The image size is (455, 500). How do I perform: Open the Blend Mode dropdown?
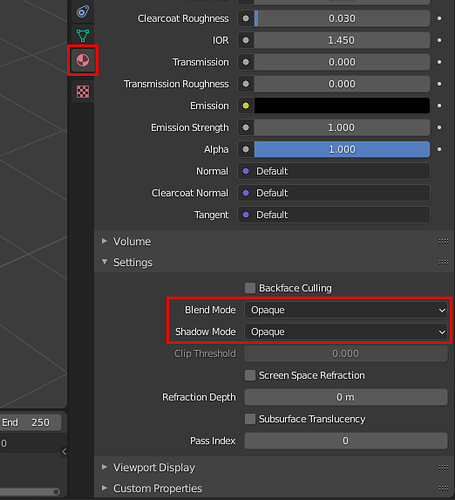[346, 310]
